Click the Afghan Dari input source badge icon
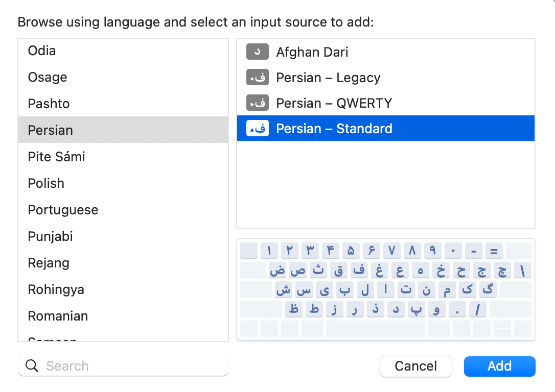555x392 pixels. (258, 52)
